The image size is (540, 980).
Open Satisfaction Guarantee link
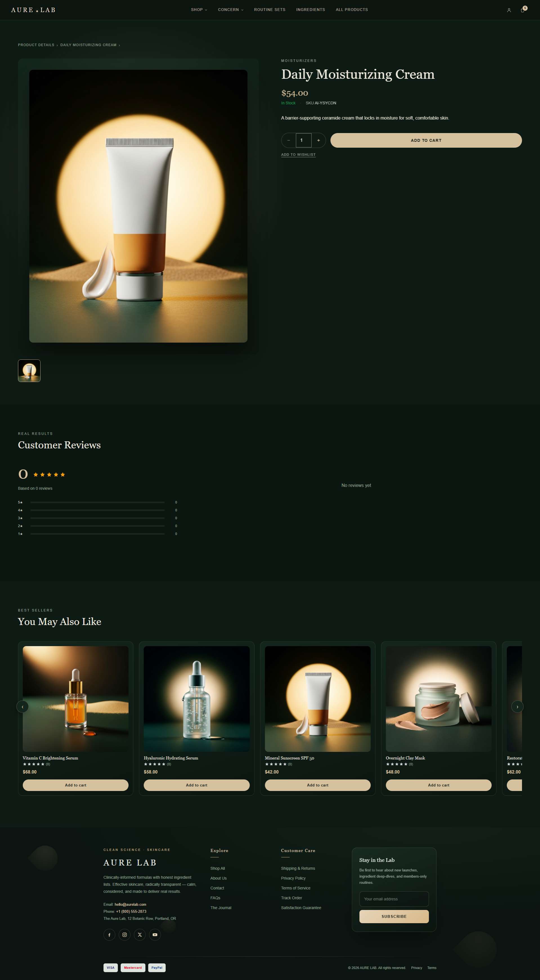coord(301,908)
